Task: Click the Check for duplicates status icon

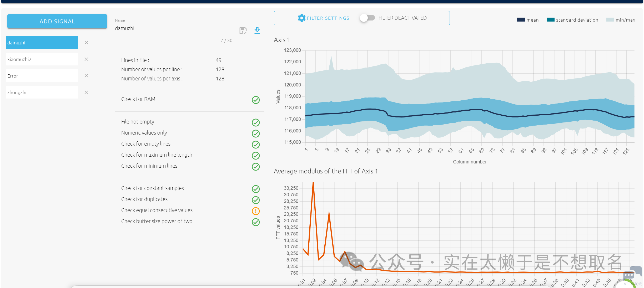Action: pos(256,200)
